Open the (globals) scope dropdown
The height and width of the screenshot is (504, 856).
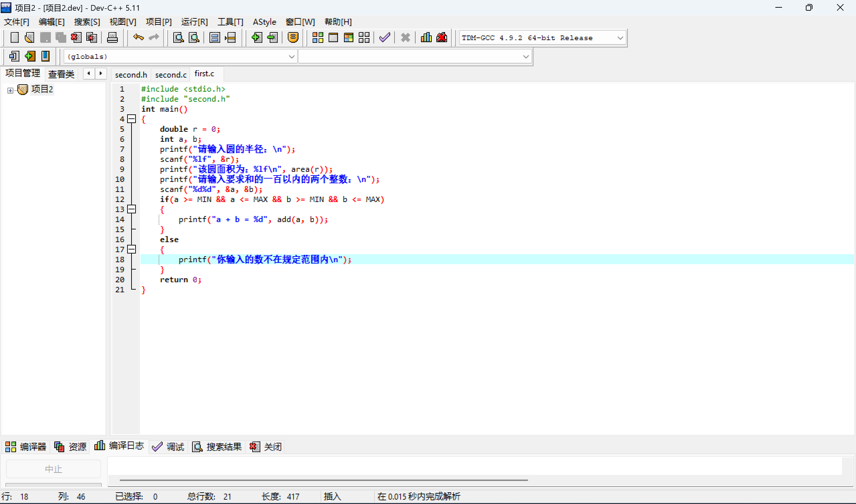coord(291,57)
